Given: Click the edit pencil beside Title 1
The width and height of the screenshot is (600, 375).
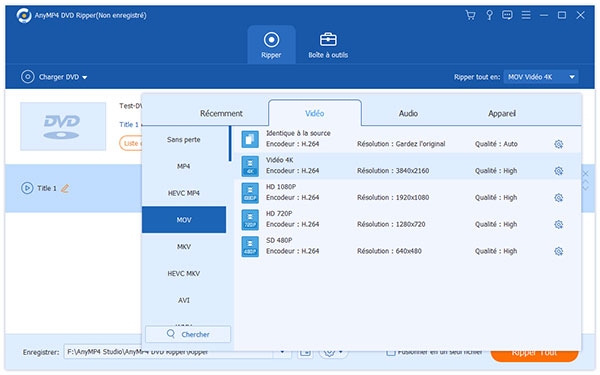Looking at the screenshot, I should (x=65, y=188).
